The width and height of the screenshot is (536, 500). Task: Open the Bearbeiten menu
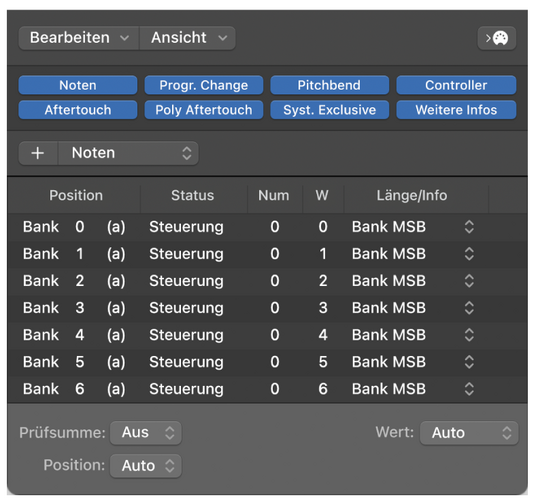coord(79,38)
